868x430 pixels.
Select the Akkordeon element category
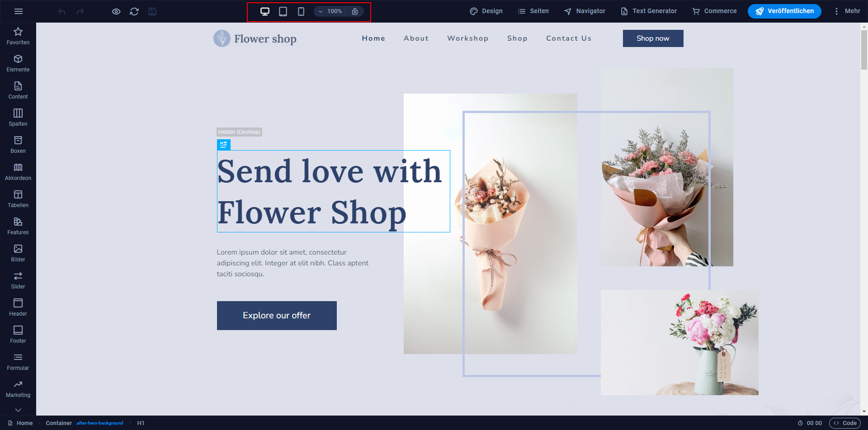[x=18, y=172]
